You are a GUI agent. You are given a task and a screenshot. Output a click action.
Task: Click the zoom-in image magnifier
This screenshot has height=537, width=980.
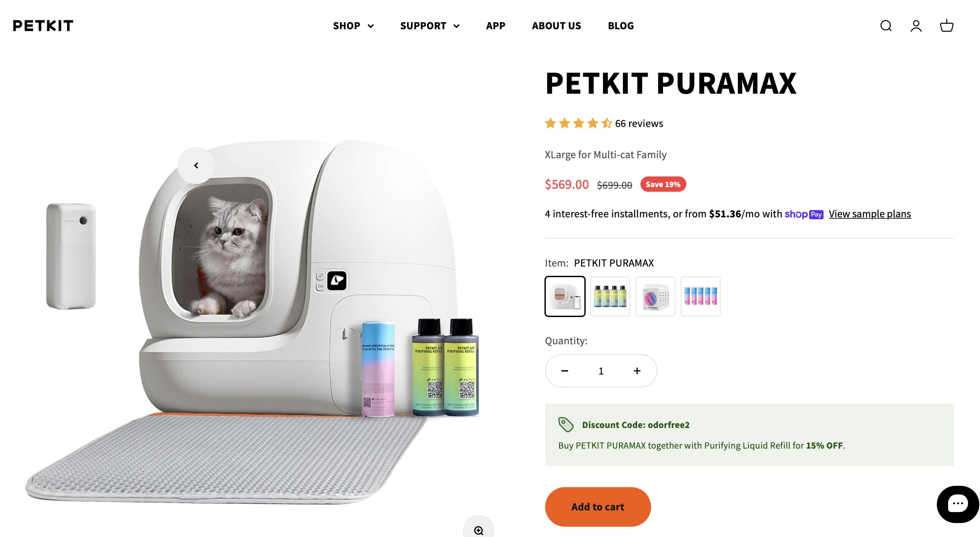(x=479, y=530)
